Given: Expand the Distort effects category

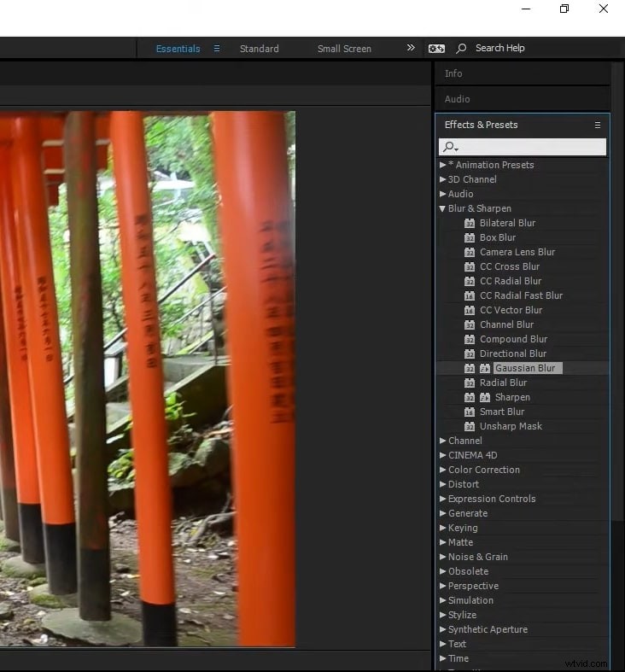Looking at the screenshot, I should click(442, 484).
